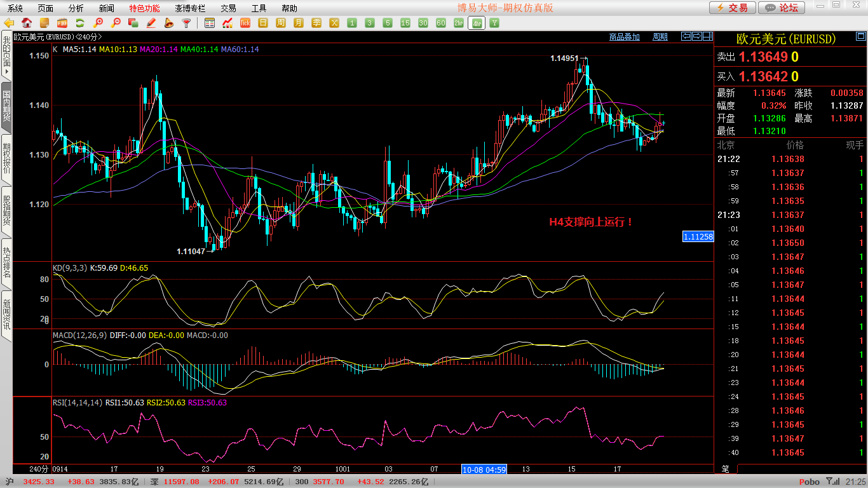The image size is (868, 488).
Task: Toggle the side panel layout button
Action: pos(707,36)
